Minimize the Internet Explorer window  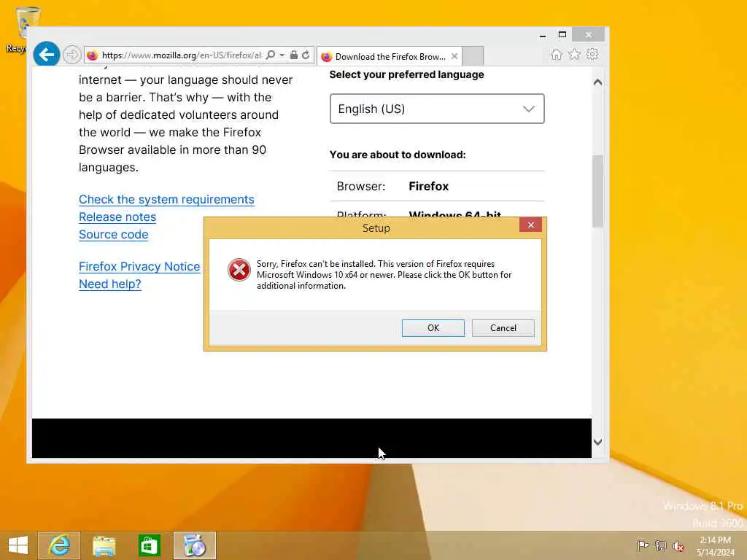click(x=543, y=35)
